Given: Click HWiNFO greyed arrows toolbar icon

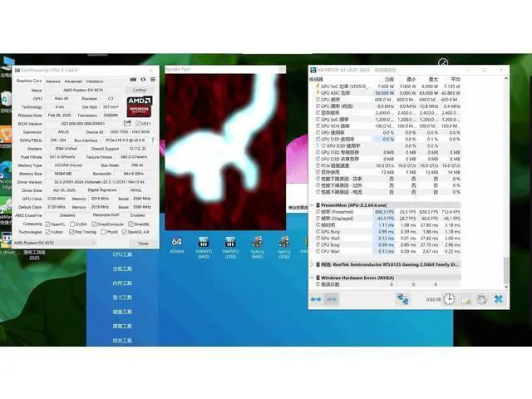Looking at the screenshot, I should pyautogui.click(x=332, y=299).
